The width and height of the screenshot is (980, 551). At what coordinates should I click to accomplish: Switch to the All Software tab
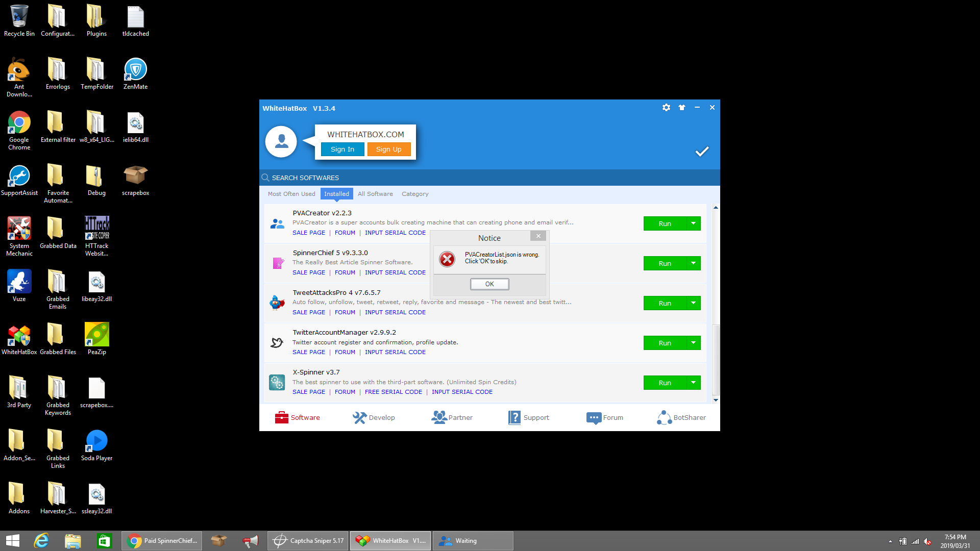(375, 194)
